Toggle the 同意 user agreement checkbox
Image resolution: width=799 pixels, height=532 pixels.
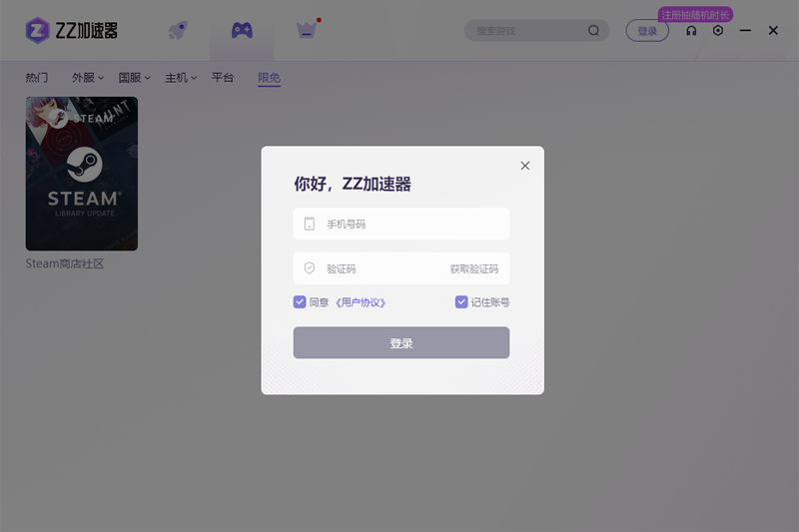pos(300,301)
